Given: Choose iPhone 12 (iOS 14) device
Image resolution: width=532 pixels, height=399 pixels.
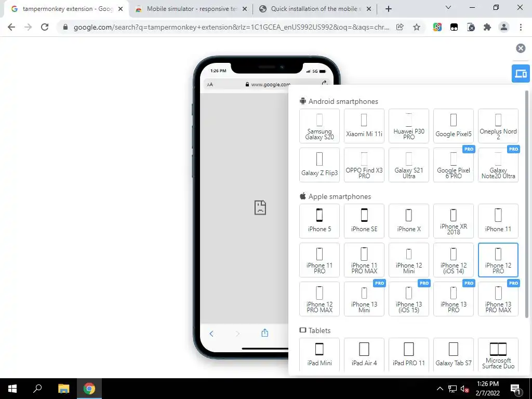Looking at the screenshot, I should (453, 260).
